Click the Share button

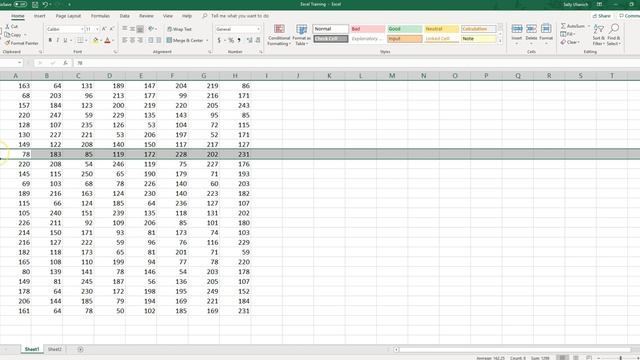coord(602,16)
